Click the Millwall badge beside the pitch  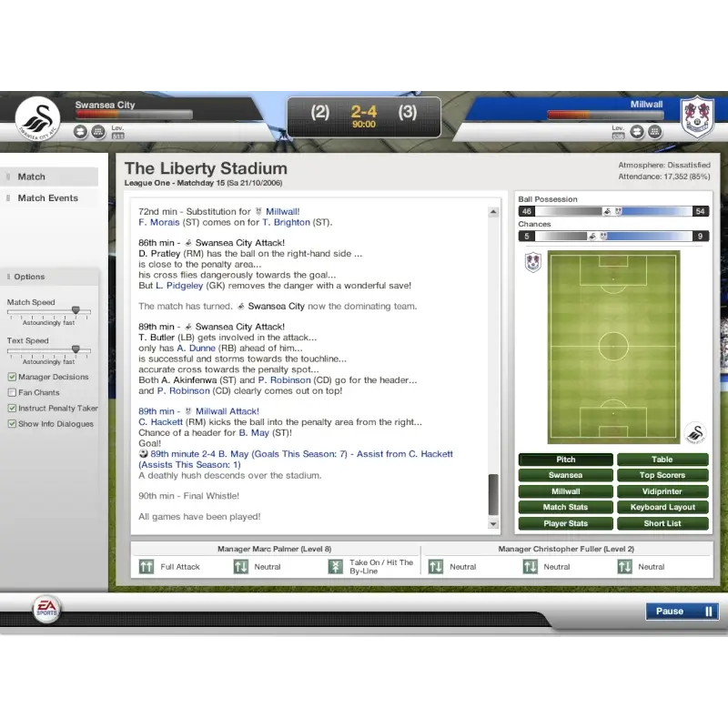pos(532,263)
